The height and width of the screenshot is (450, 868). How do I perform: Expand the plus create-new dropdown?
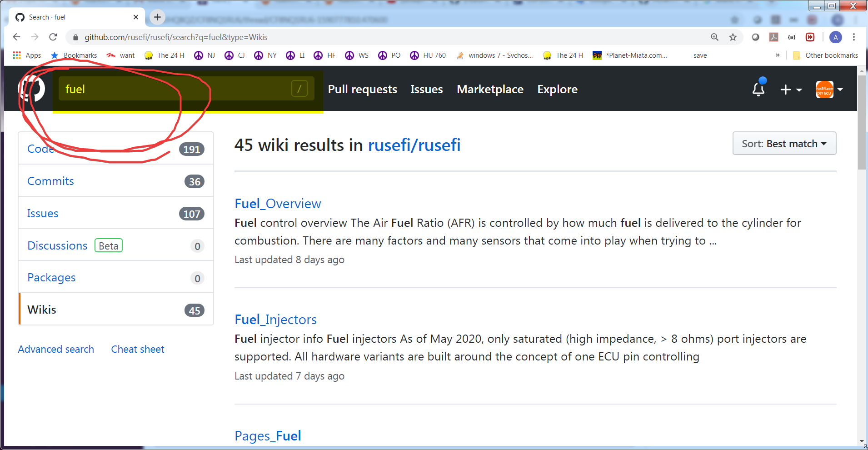(x=791, y=90)
